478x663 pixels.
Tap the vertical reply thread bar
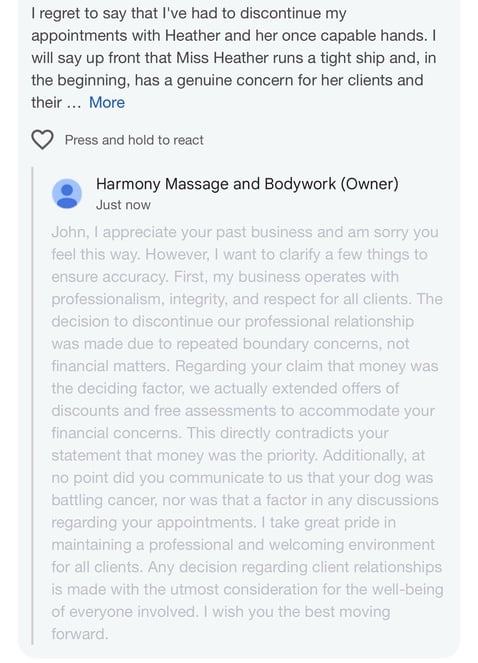click(x=33, y=405)
